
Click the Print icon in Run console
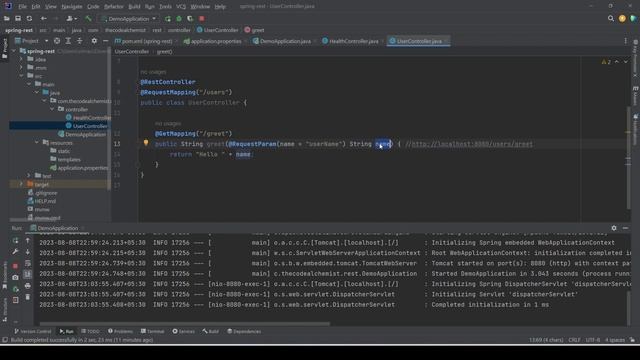pyautogui.click(x=27, y=286)
